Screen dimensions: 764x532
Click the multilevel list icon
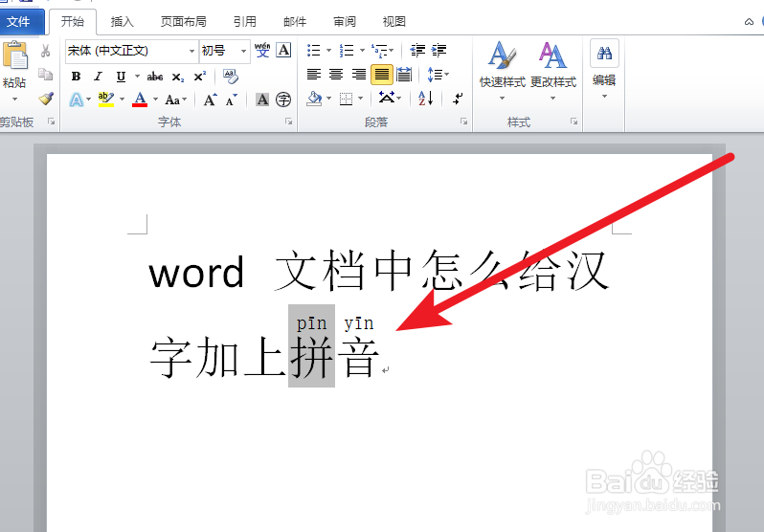click(x=379, y=50)
